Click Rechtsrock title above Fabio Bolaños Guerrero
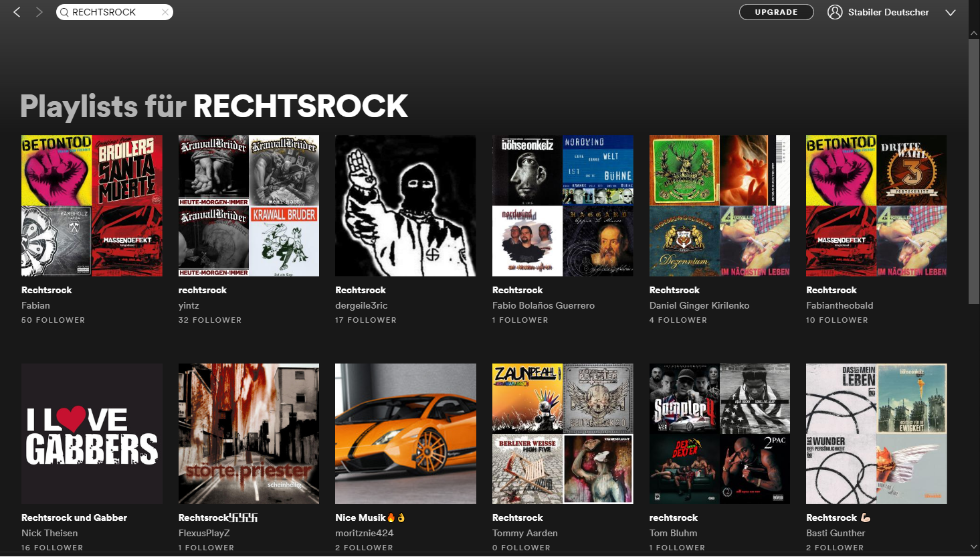This screenshot has height=557, width=980. (517, 290)
